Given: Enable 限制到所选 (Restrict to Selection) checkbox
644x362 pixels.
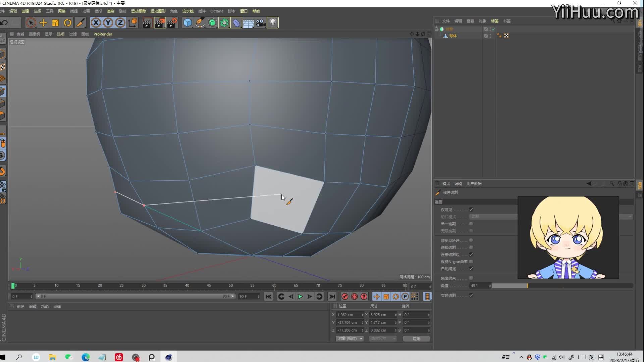Looking at the screenshot, I should click(x=471, y=240).
